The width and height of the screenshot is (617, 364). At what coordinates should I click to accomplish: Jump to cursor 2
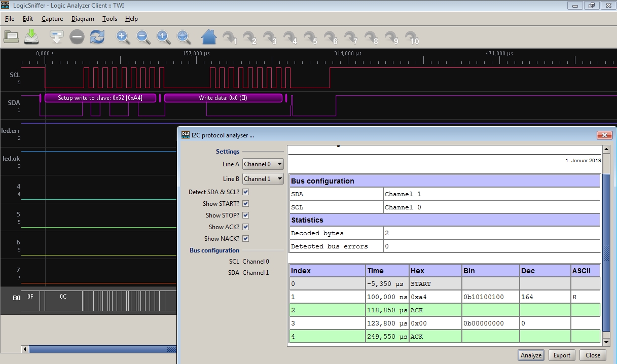coord(249,38)
